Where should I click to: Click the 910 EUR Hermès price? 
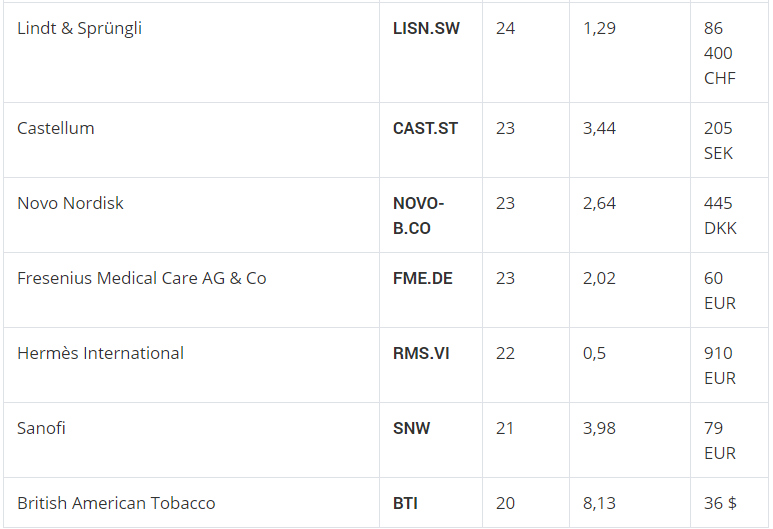click(x=720, y=366)
